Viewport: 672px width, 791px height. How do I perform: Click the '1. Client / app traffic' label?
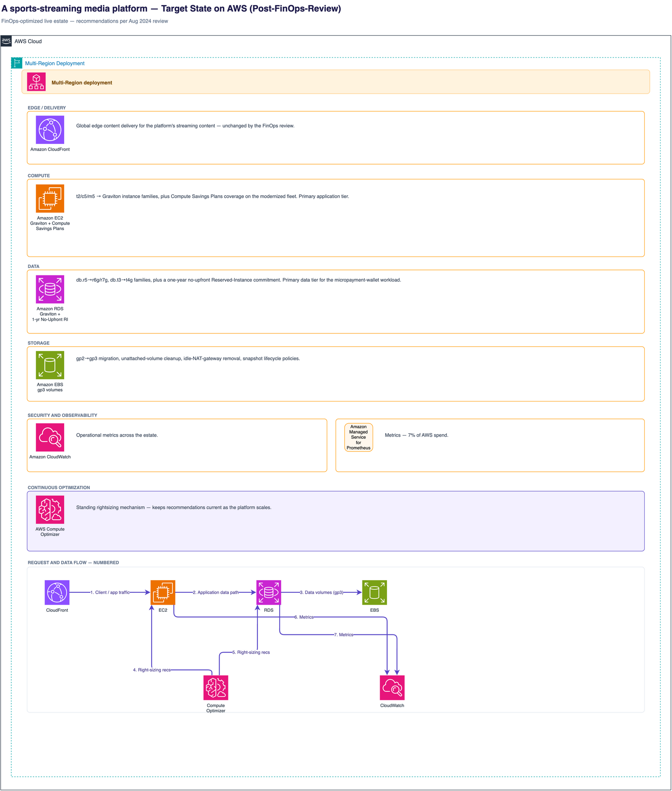click(x=110, y=592)
